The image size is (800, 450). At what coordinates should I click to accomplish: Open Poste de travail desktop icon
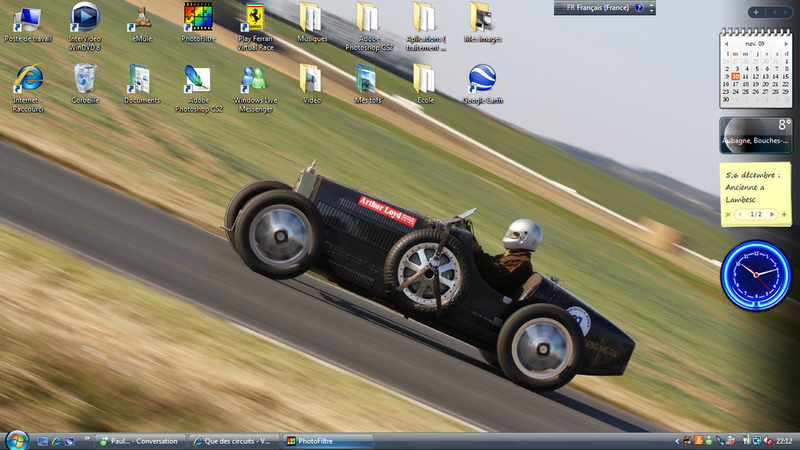point(28,24)
